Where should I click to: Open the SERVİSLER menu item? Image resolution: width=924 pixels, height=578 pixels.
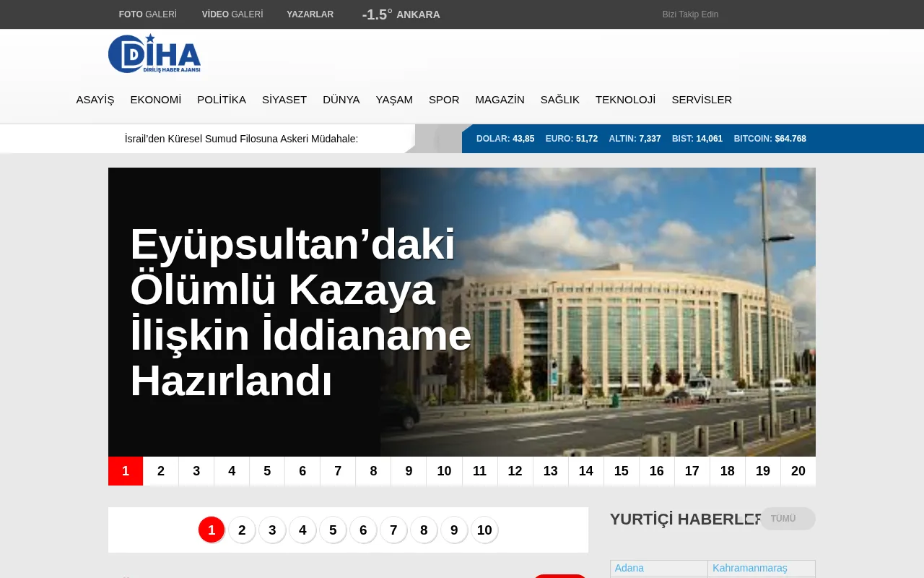point(702,100)
